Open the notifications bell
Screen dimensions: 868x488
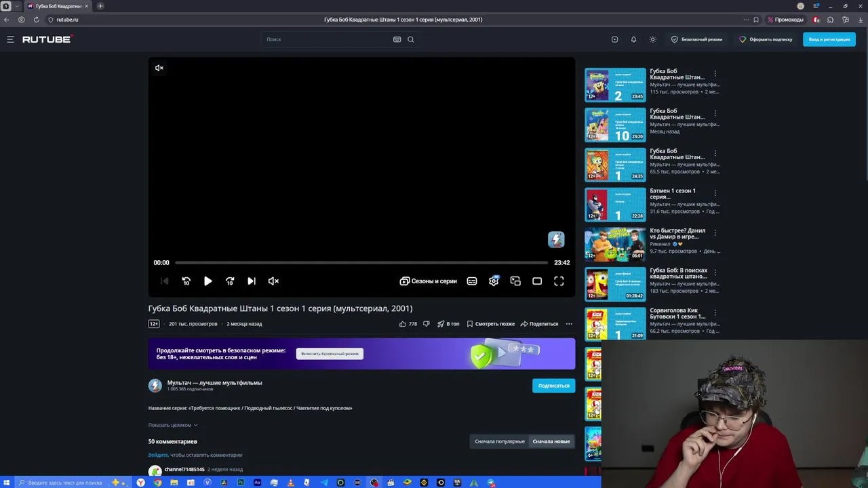coord(633,39)
